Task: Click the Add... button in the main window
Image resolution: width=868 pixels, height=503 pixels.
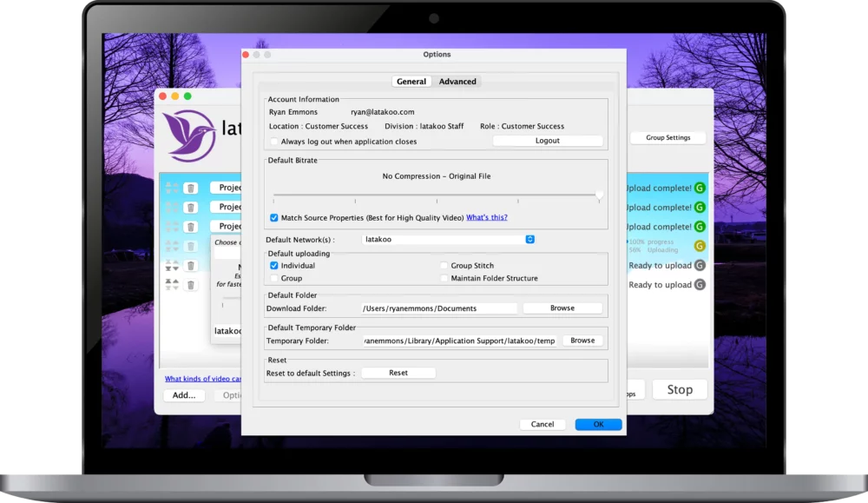Action: (184, 395)
